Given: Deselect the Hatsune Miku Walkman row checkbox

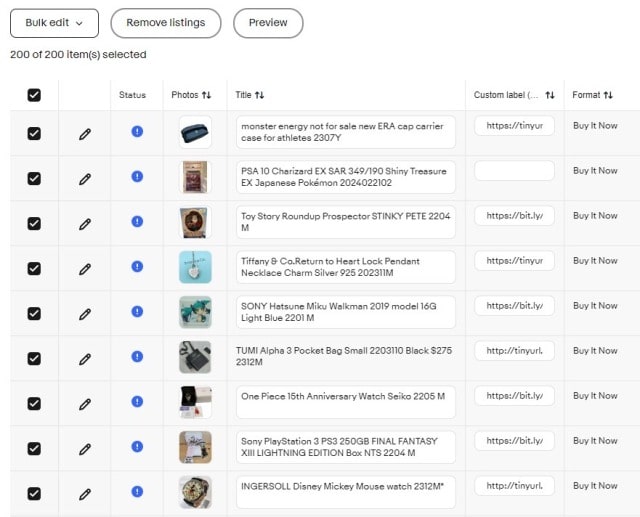Looking at the screenshot, I should coord(34,313).
